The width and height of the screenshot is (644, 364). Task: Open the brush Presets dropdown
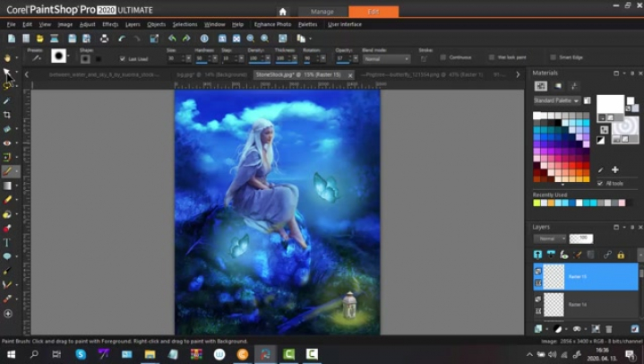click(36, 58)
